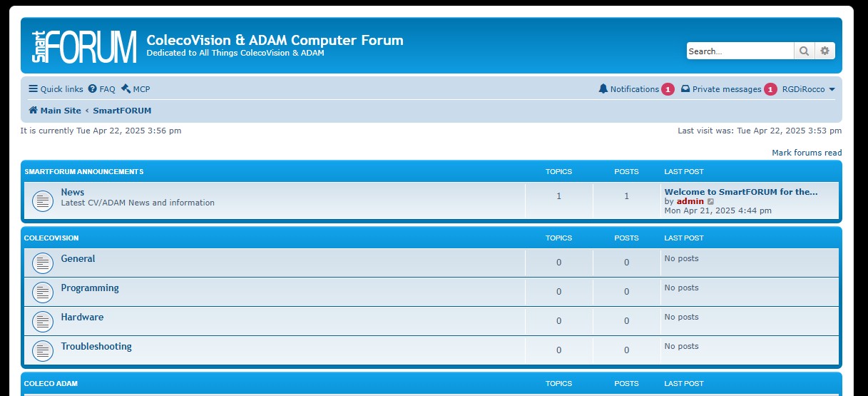868x396 pixels.
Task: Click the FAQ question mark icon
Action: coord(93,89)
